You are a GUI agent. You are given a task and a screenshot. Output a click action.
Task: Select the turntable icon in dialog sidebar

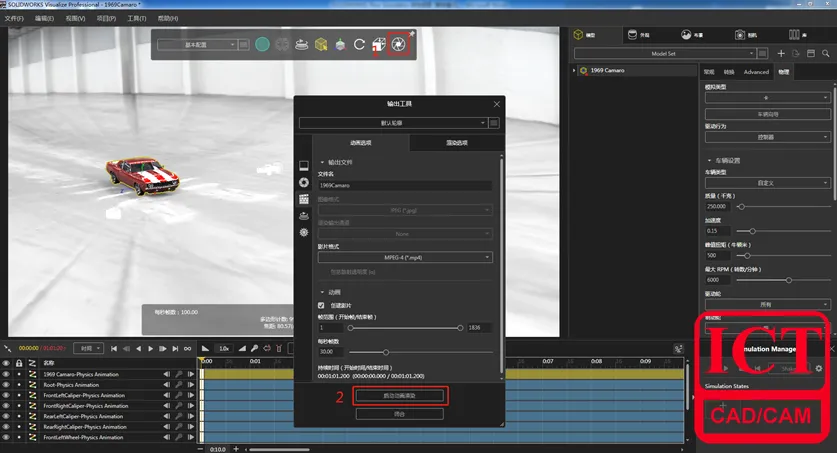tap(304, 216)
